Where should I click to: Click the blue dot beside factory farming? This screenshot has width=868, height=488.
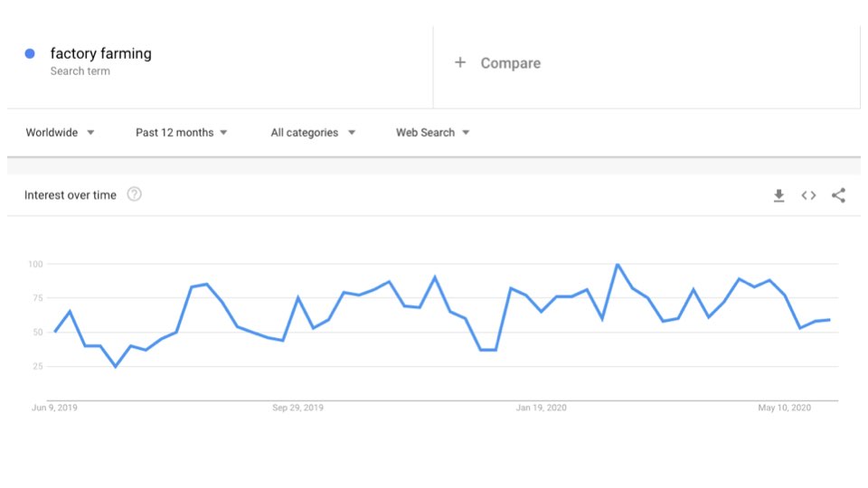pyautogui.click(x=30, y=53)
